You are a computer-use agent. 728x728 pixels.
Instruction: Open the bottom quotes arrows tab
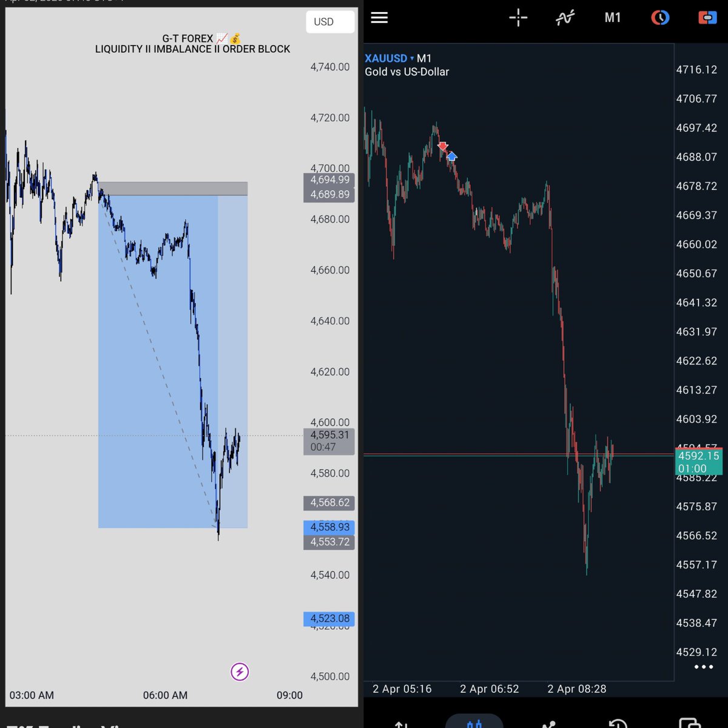[400, 724]
